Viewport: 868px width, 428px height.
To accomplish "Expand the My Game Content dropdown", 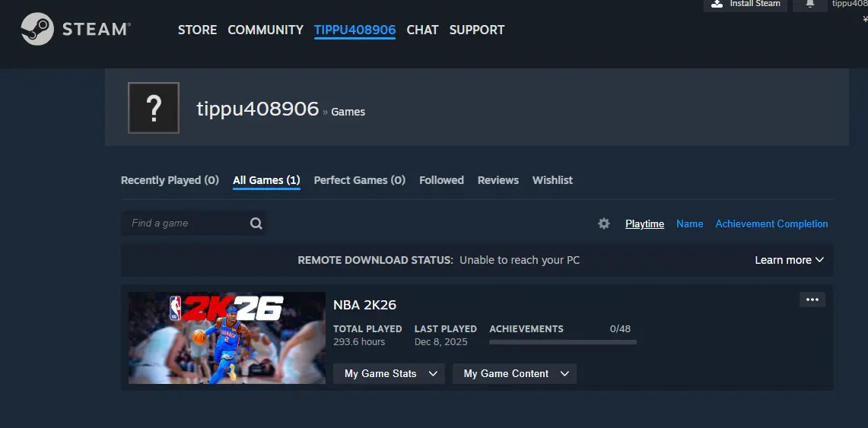I will click(514, 374).
